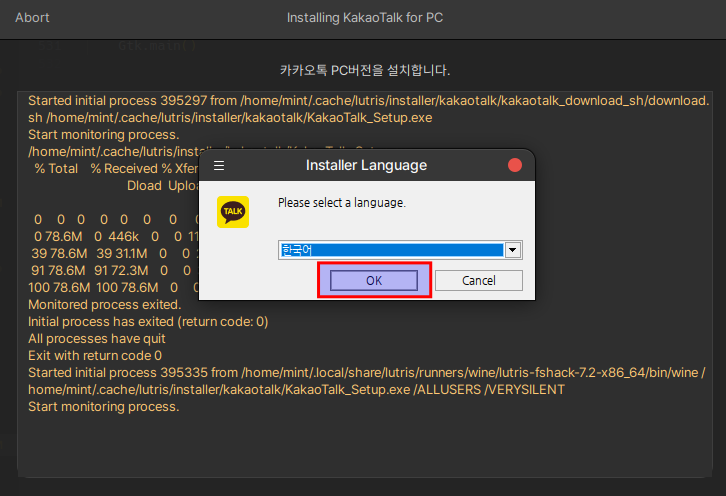Image resolution: width=726 pixels, height=496 pixels.
Task: Click the last 'Start monitoring process.' line
Action: coord(103,406)
